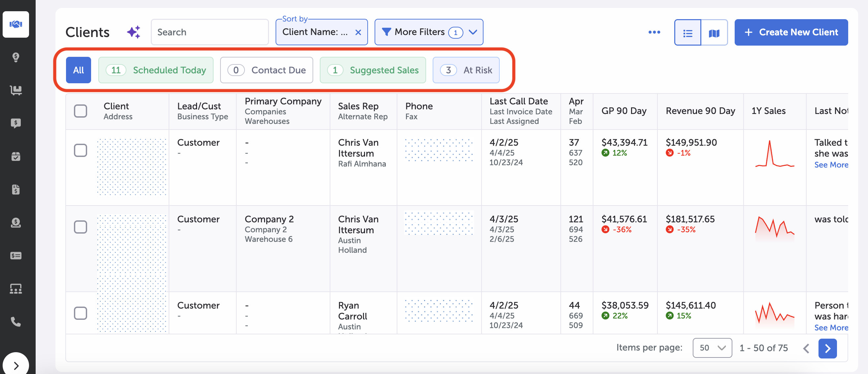Click the handshake Clients sidebar icon
This screenshot has height=374, width=868.
pyautogui.click(x=16, y=24)
